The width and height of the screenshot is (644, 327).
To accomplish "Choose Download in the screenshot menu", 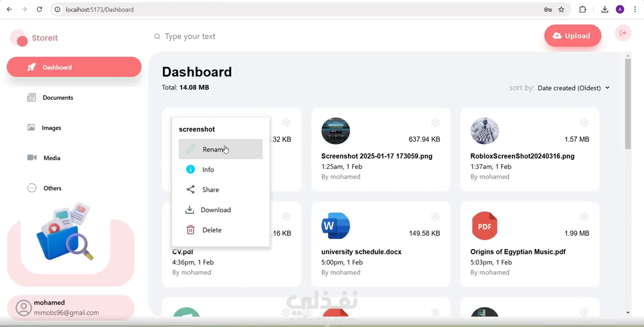I will pos(220,209).
